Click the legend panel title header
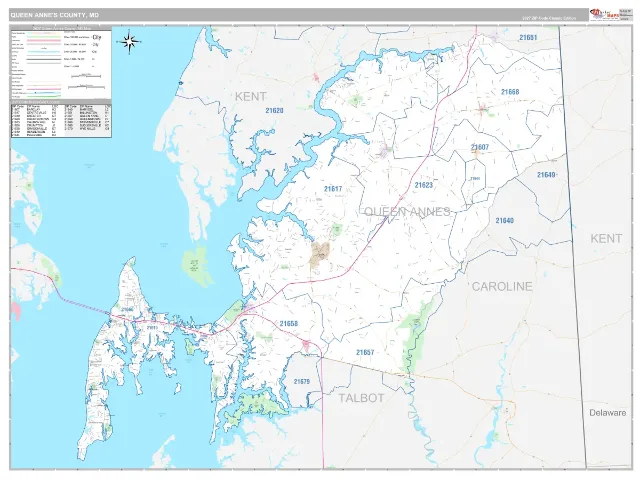The height and width of the screenshot is (480, 640). 61,28
